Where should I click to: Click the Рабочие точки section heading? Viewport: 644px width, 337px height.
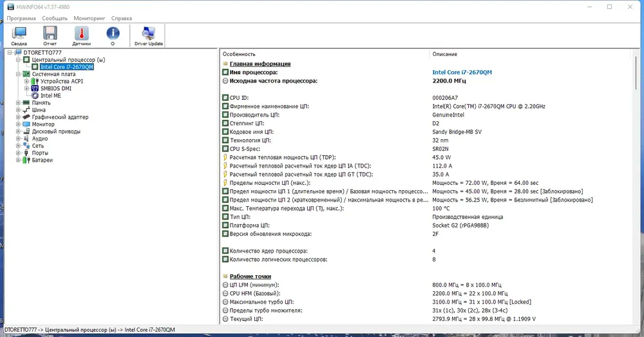point(250,276)
